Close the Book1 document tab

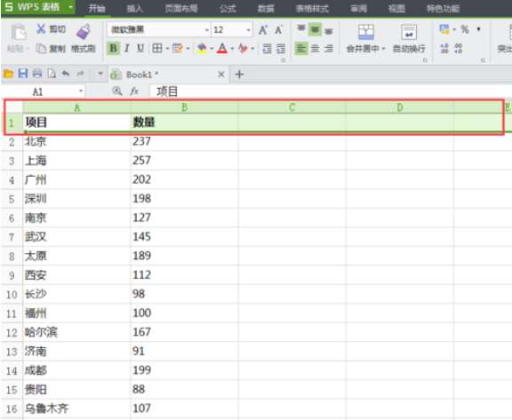(x=221, y=75)
